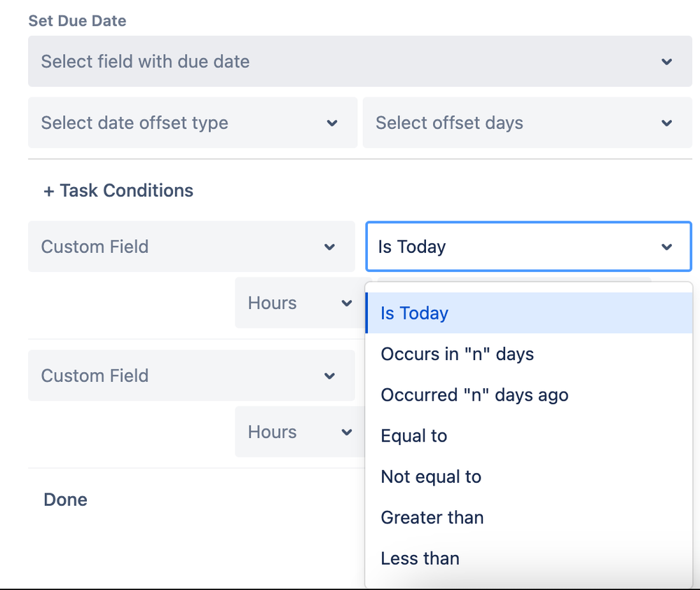This screenshot has height=590, width=700.
Task: Click chevron on first Custom Field selector
Action: [329, 247]
